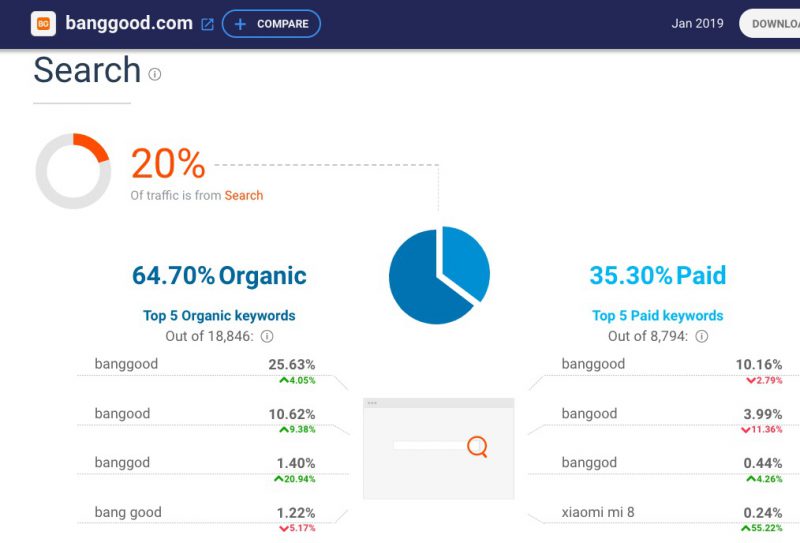Click the orange magnifier search icon
This screenshot has width=800, height=543.
tap(478, 447)
